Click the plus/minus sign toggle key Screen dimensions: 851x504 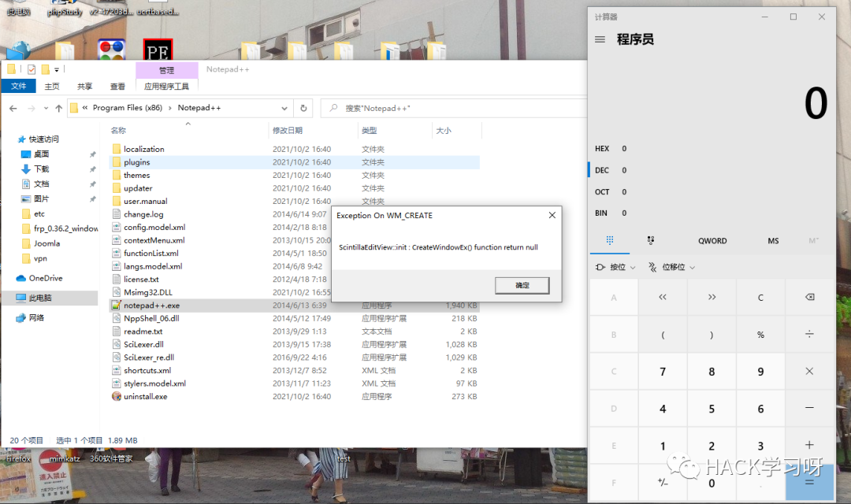click(663, 482)
